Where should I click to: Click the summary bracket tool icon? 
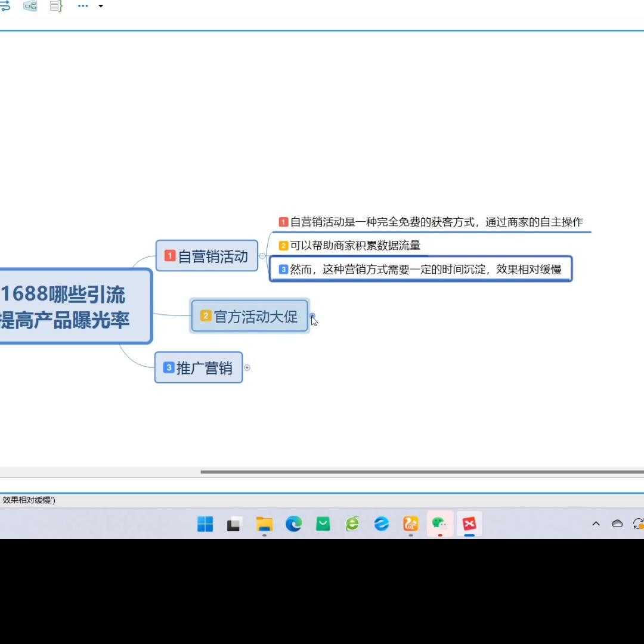tap(55, 6)
